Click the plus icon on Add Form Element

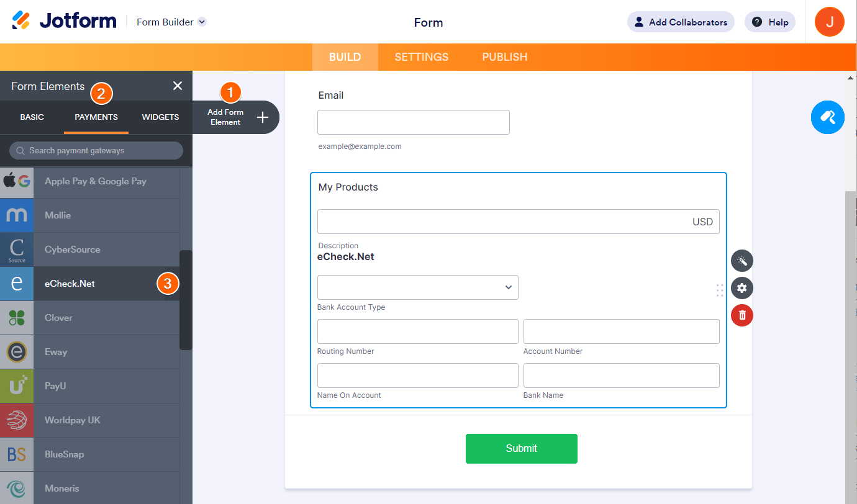coord(263,117)
